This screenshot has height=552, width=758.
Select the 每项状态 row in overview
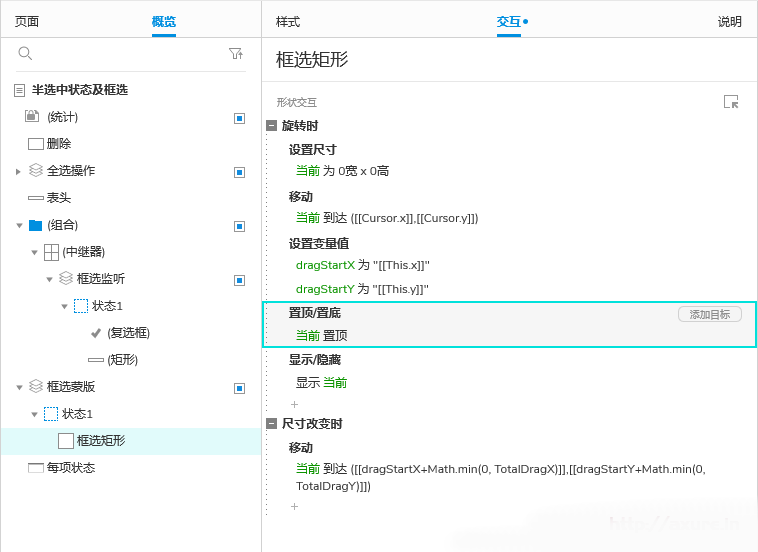tap(131, 468)
